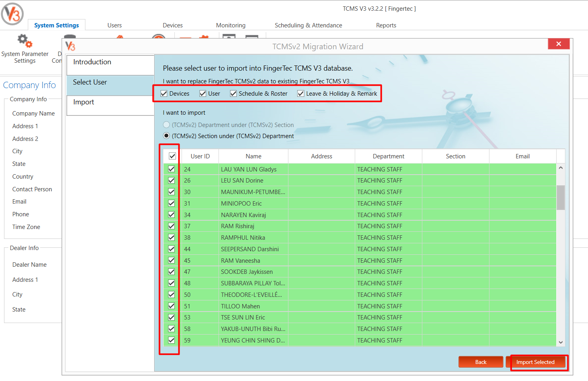The image size is (588, 381).
Task: Deselect NARAYEN Kaviraj's checkbox
Action: (x=171, y=215)
